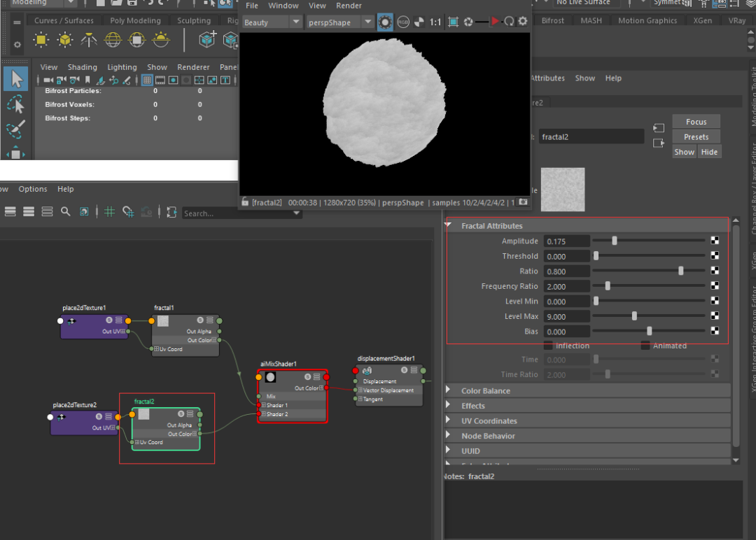Viewport: 756px width, 540px height.
Task: Enable the Animated checkbox
Action: coord(645,346)
